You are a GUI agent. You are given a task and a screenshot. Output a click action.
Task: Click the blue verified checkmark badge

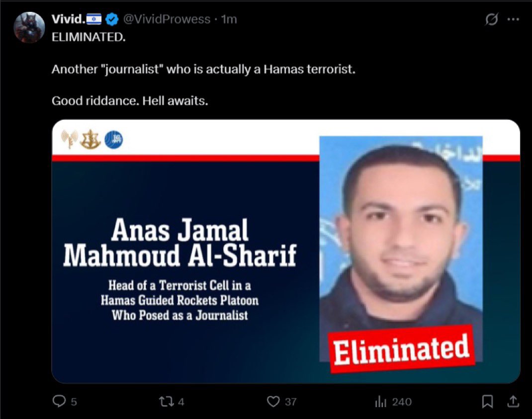pyautogui.click(x=112, y=19)
